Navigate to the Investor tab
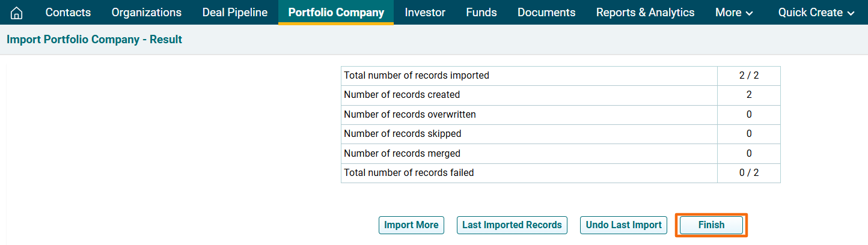Viewport: 868px width, 245px height. coord(425,13)
